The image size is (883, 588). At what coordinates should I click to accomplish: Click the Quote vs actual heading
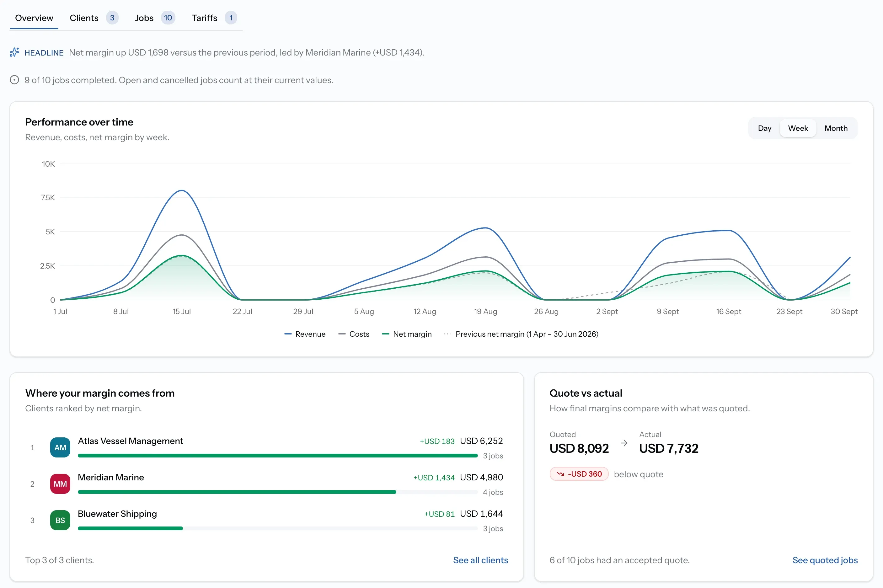[586, 393]
